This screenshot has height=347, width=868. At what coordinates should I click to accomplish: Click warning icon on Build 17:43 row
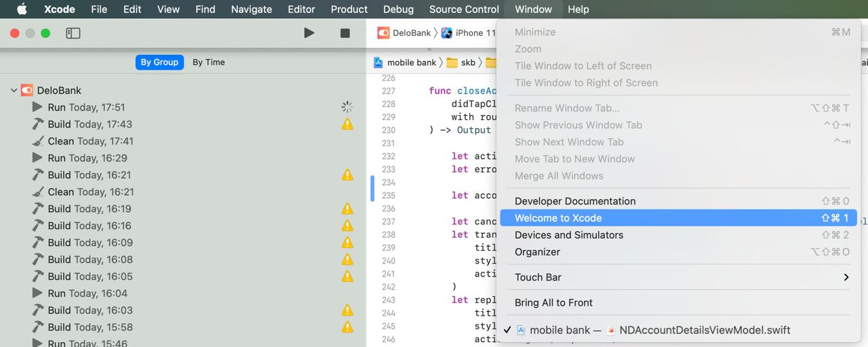347,124
